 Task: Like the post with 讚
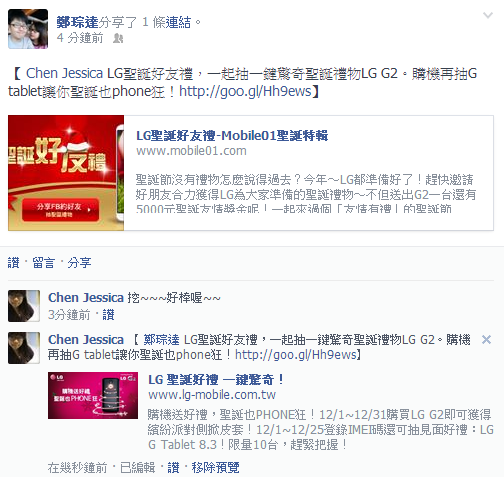point(13,263)
